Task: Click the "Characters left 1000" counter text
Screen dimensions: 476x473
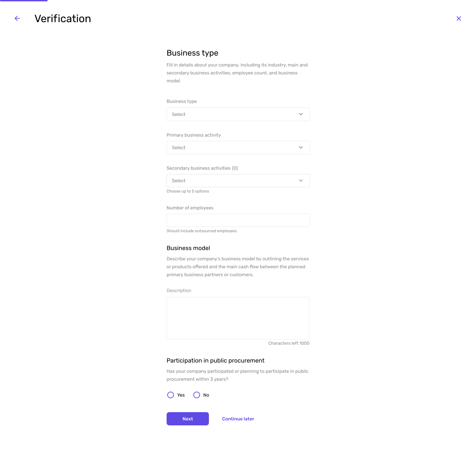Action: point(289,343)
